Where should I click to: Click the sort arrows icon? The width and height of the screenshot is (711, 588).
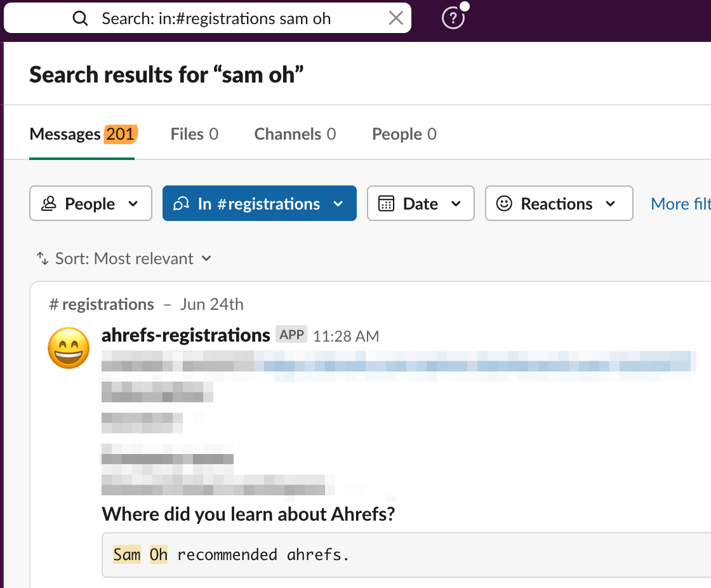43,258
